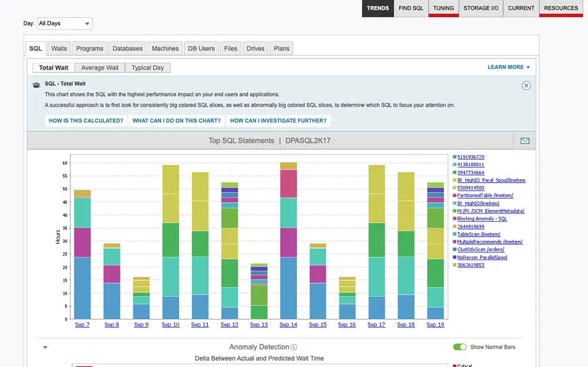Image resolution: width=588 pixels, height=367 pixels.
Task: Click HOW CAN I INVESTIGATE FURTHER?
Action: click(278, 121)
